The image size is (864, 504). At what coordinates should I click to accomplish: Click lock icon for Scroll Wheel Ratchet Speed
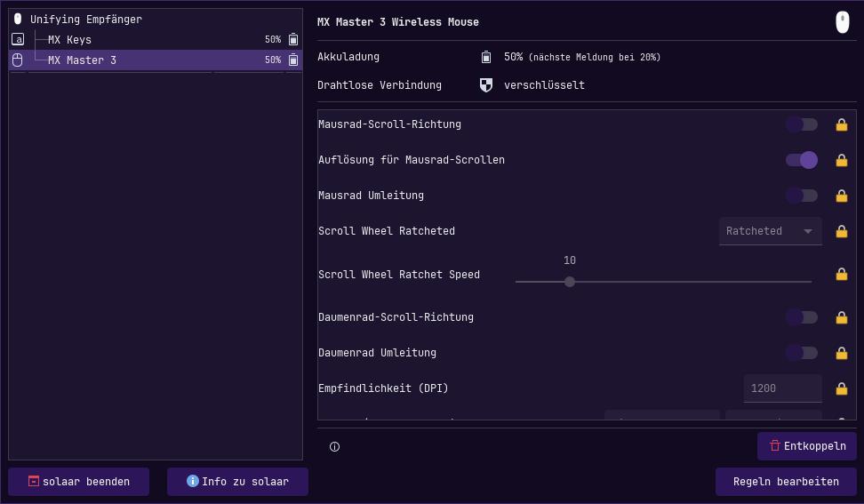tap(842, 274)
